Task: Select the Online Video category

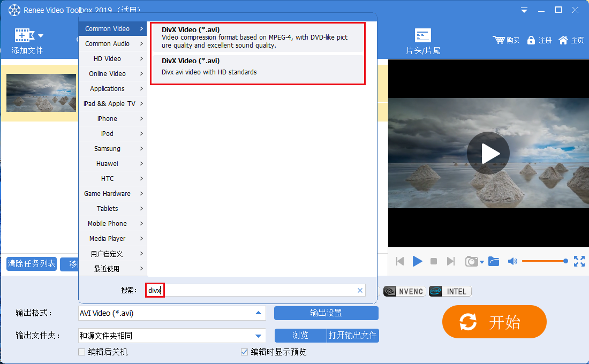Action: pos(112,74)
